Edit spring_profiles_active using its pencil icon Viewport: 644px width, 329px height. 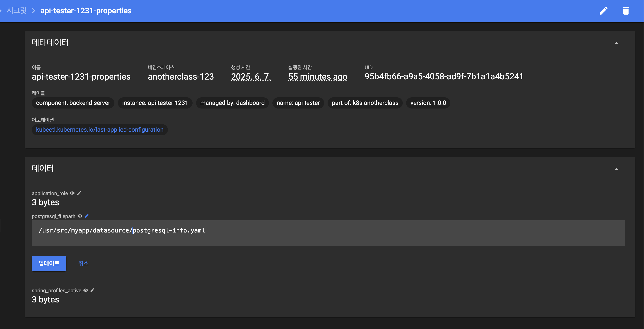(93, 290)
